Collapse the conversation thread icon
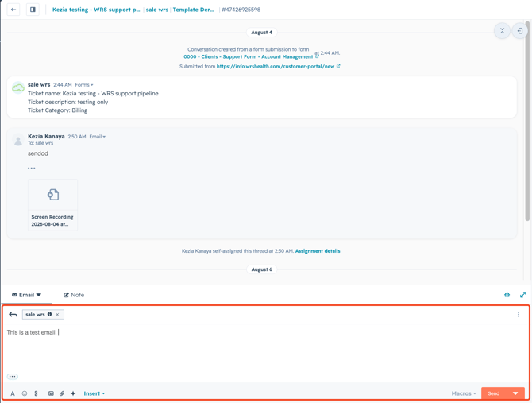The width and height of the screenshot is (532, 403). click(x=502, y=31)
